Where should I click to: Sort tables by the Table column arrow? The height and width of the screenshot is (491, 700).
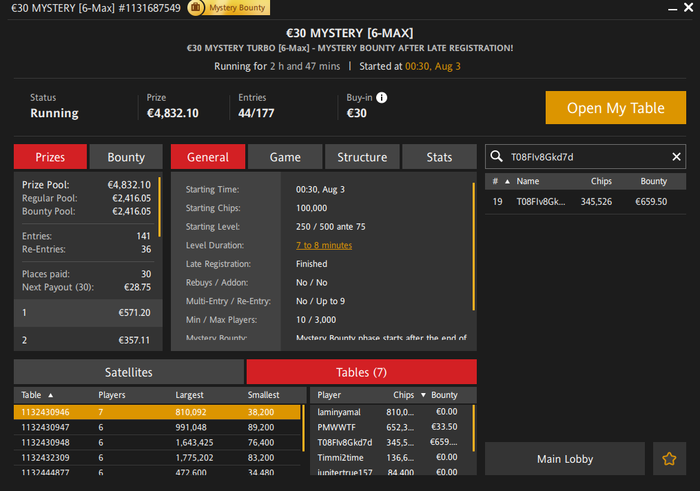point(51,395)
